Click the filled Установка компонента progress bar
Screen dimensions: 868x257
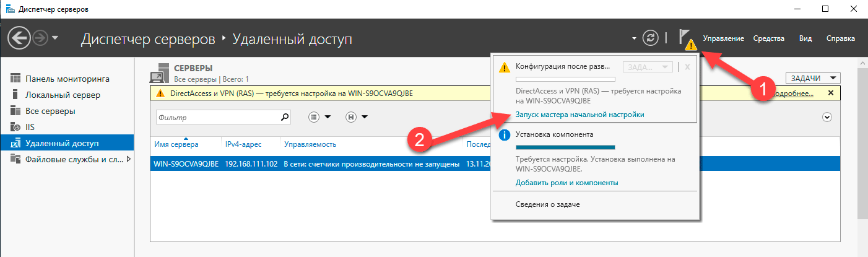pos(565,147)
